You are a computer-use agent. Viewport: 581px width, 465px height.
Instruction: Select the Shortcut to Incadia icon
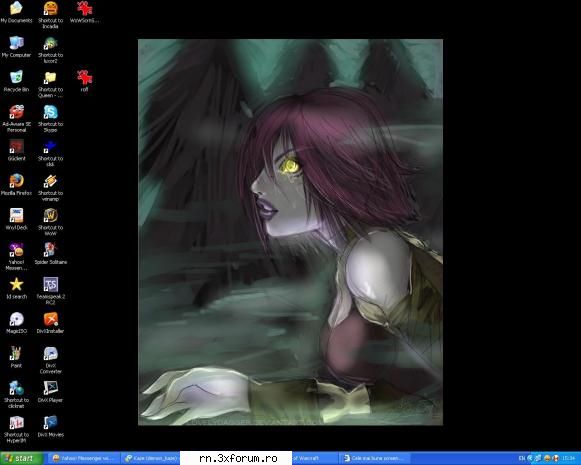point(50,15)
